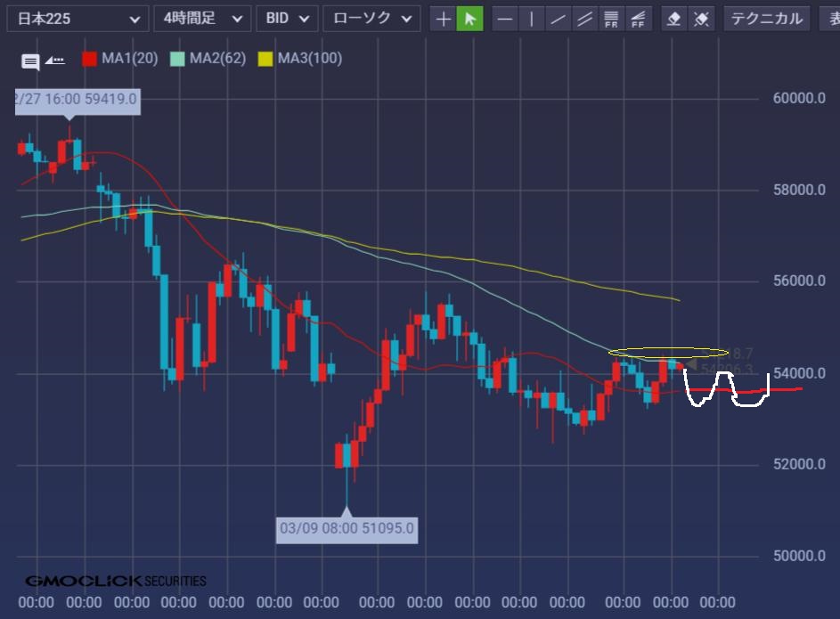Open the 日本225 instrument dropdown
The width and height of the screenshot is (840, 619).
(77, 18)
